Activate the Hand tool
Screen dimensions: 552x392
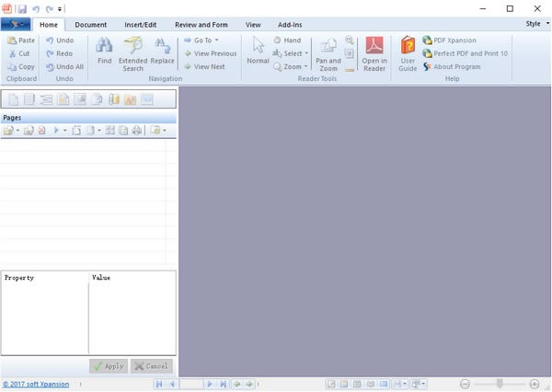click(287, 40)
